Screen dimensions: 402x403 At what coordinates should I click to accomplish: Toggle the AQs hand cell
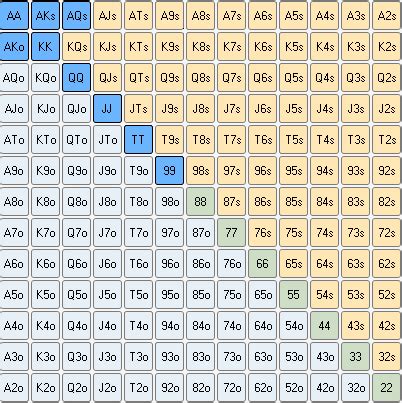click(76, 16)
